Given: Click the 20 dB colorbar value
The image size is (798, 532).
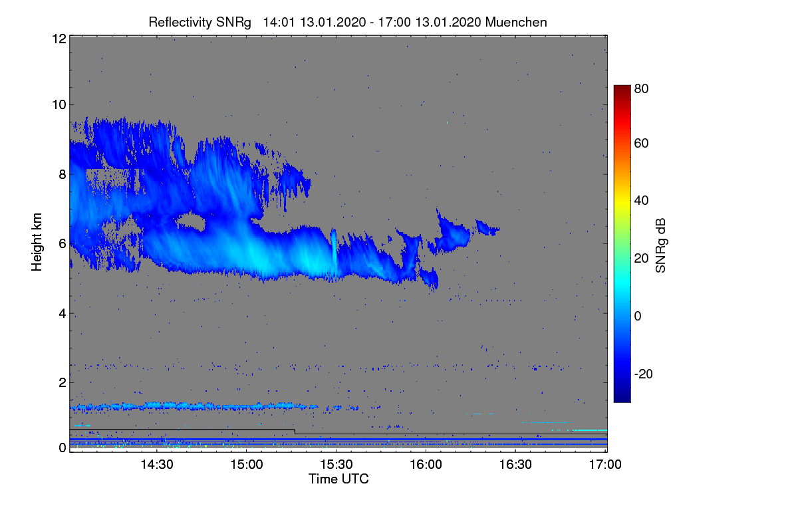Looking at the screenshot, I should pos(642,258).
